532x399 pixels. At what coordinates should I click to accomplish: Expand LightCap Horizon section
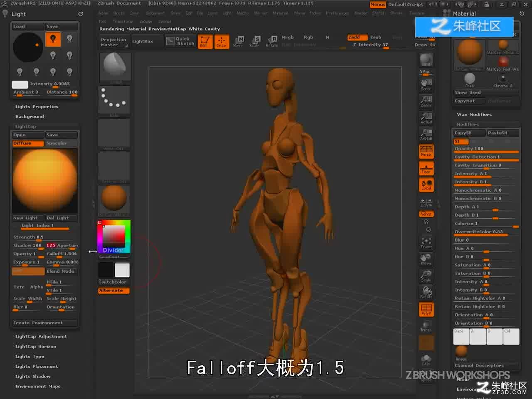[36, 347]
